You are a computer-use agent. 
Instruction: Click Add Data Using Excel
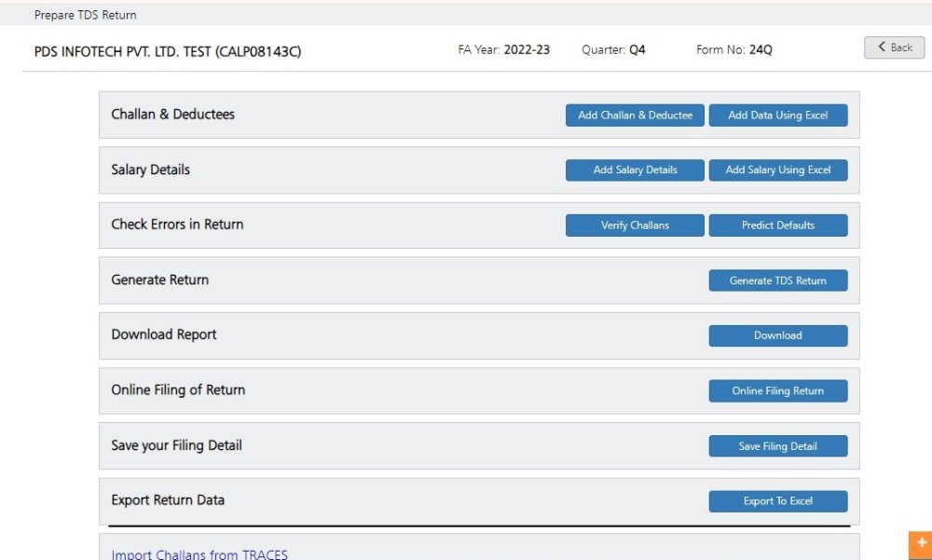point(778,116)
